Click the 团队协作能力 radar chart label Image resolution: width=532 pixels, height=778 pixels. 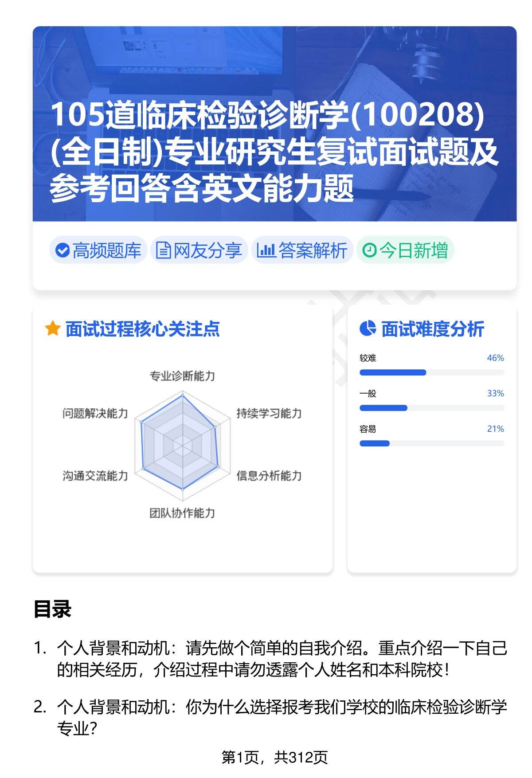point(182,513)
